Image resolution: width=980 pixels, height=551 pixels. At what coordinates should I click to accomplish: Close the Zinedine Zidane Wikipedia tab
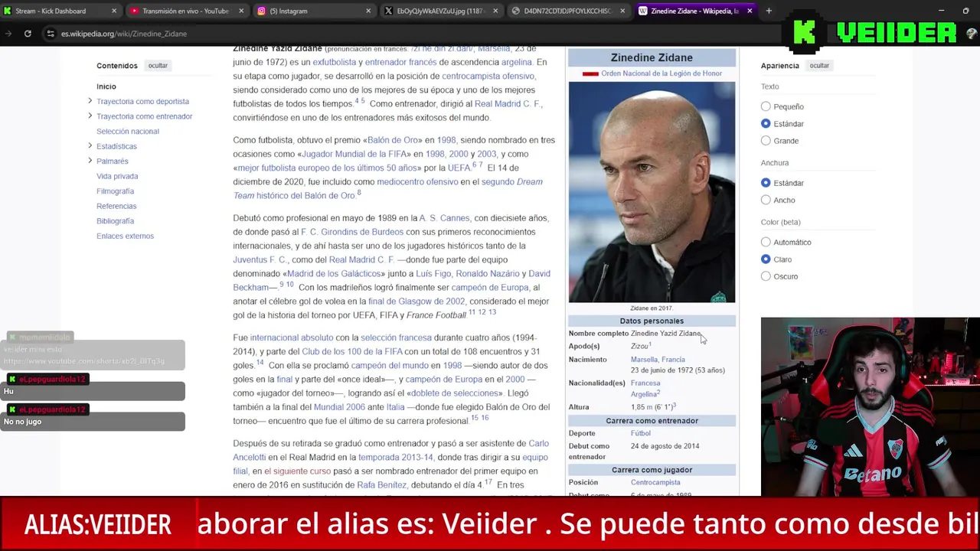coord(750,11)
